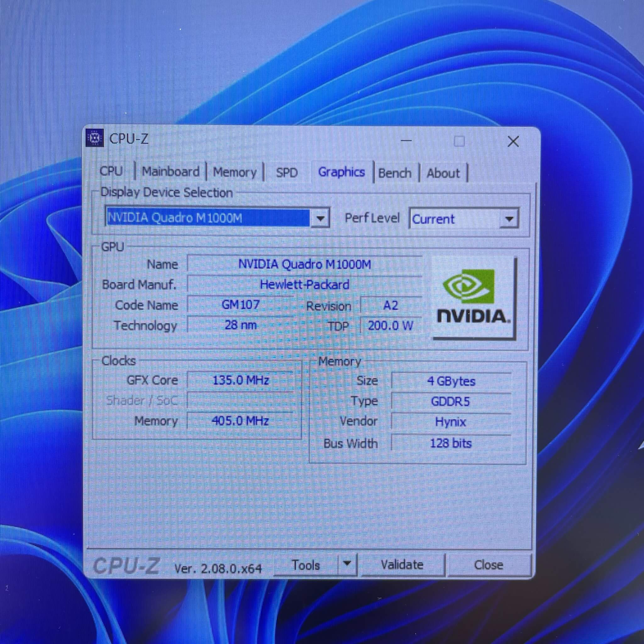This screenshot has height=644, width=644.
Task: Click the Clocks group label
Action: tap(119, 361)
